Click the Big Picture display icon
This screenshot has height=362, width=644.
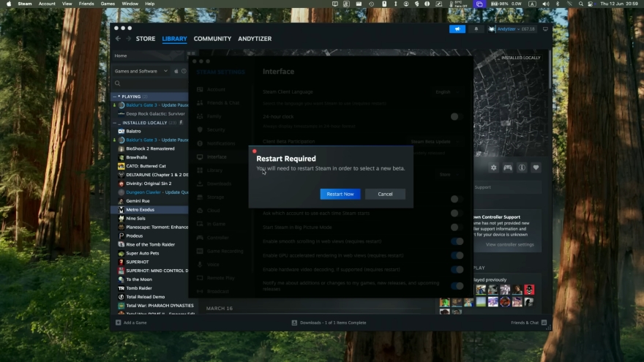(x=545, y=29)
